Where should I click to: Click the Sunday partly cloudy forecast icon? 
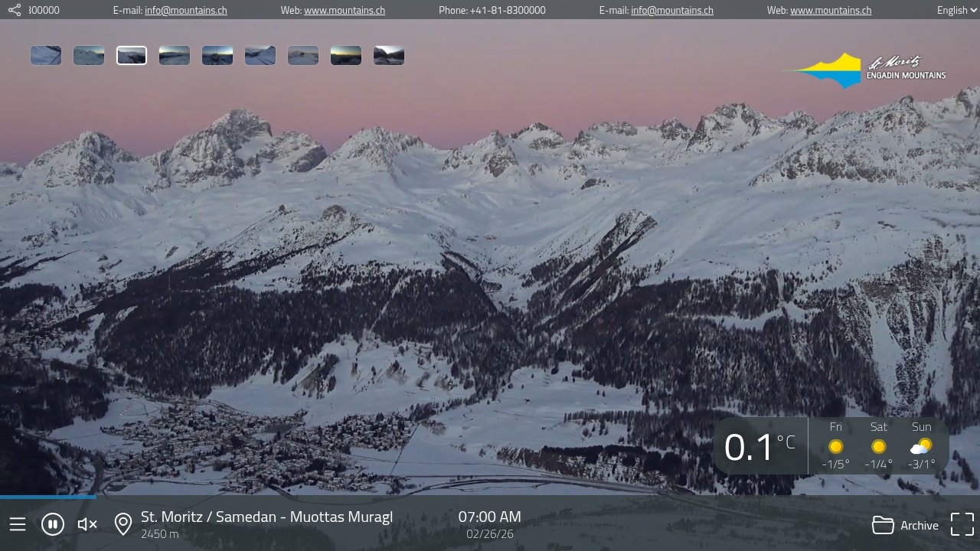coord(921,446)
